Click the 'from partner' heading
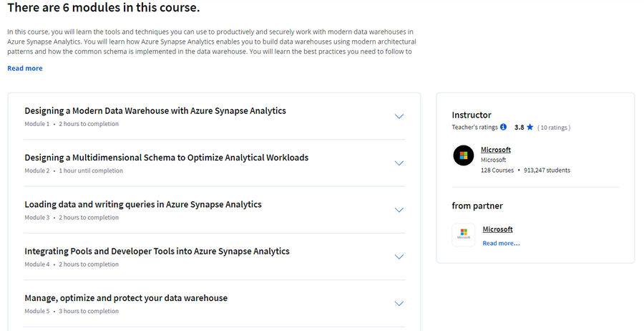 (477, 206)
